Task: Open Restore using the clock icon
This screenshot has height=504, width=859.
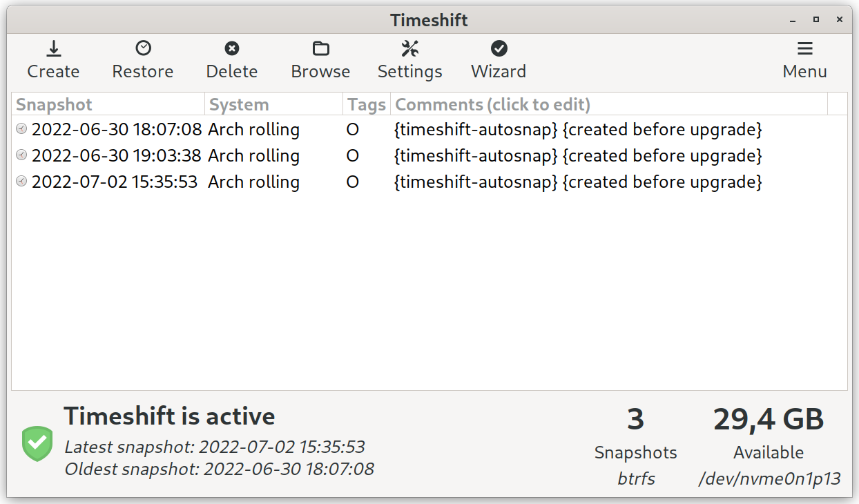Action: (143, 48)
